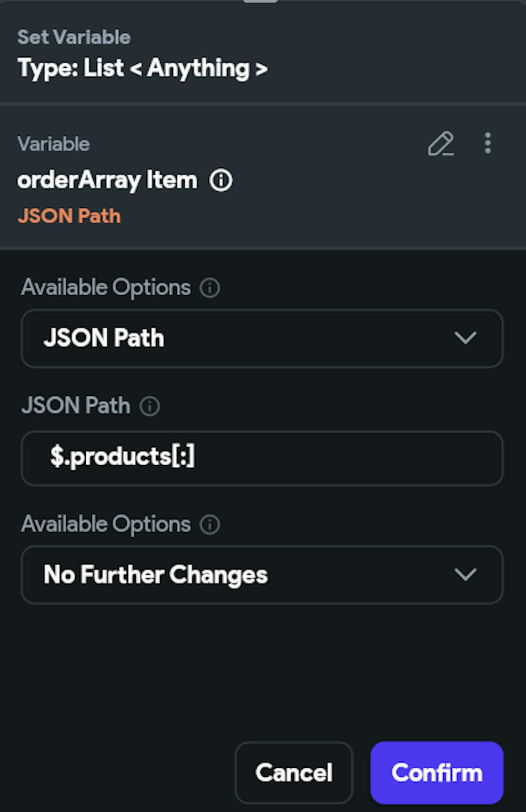This screenshot has width=526, height=812.
Task: Click the orange JSON Path link text
Action: pyautogui.click(x=69, y=216)
